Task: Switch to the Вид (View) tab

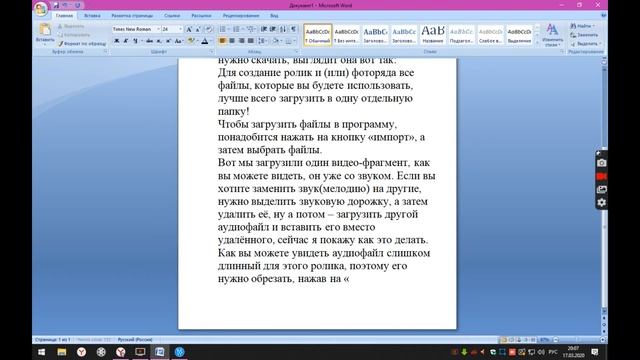Action: coord(274,16)
